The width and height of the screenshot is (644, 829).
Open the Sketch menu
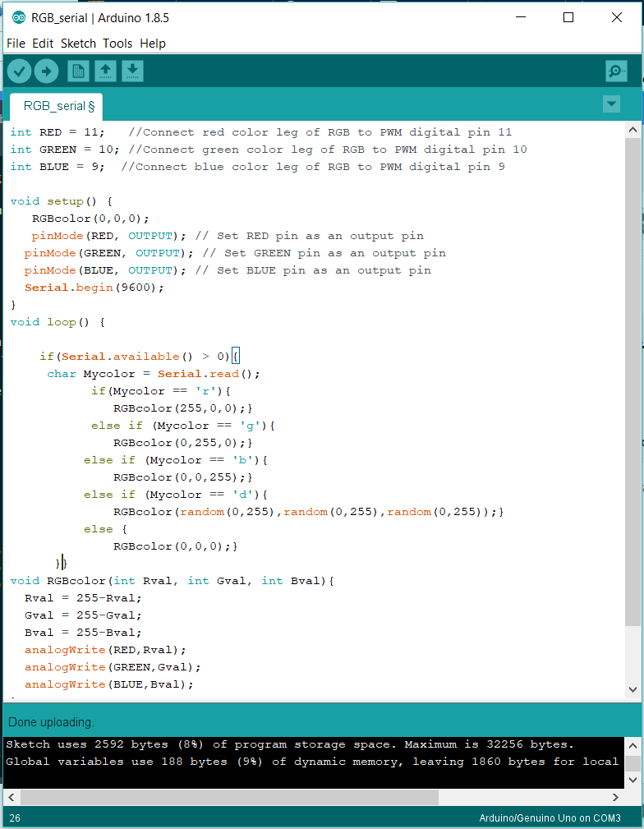tap(78, 44)
